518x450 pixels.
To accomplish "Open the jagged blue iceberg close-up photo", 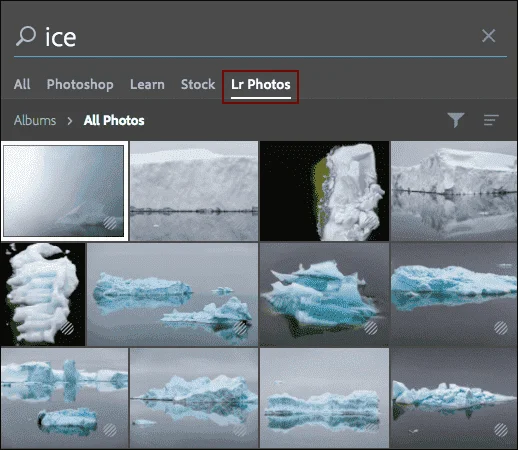I will [x=324, y=294].
